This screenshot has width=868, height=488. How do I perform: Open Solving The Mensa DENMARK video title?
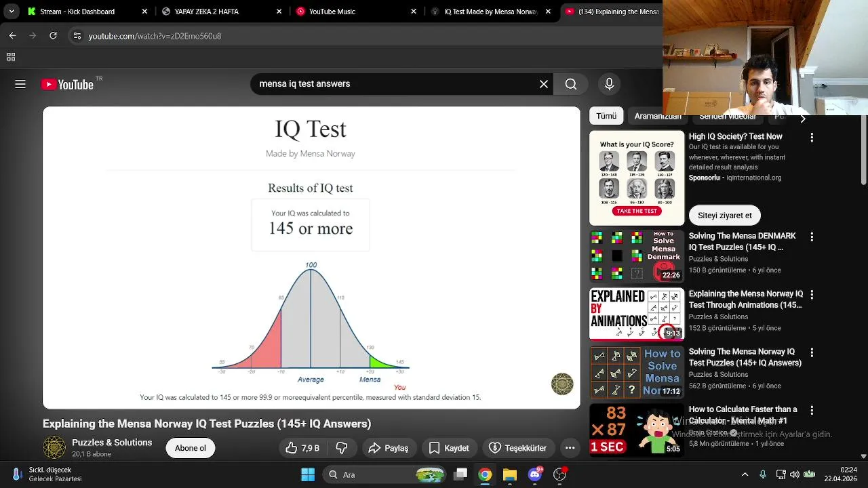[x=743, y=242]
